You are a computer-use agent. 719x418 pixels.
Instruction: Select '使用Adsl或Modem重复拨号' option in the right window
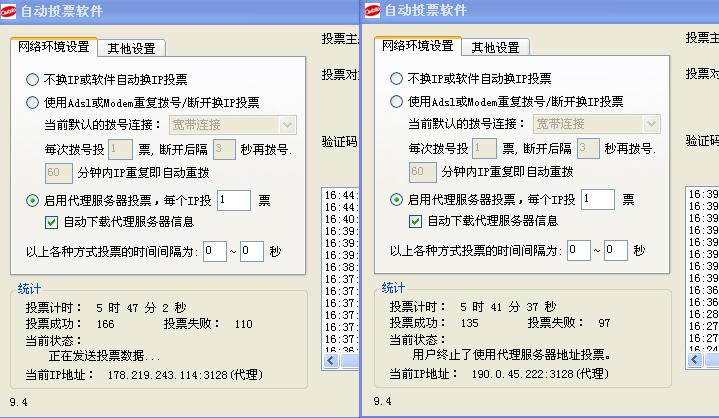pyautogui.click(x=397, y=102)
